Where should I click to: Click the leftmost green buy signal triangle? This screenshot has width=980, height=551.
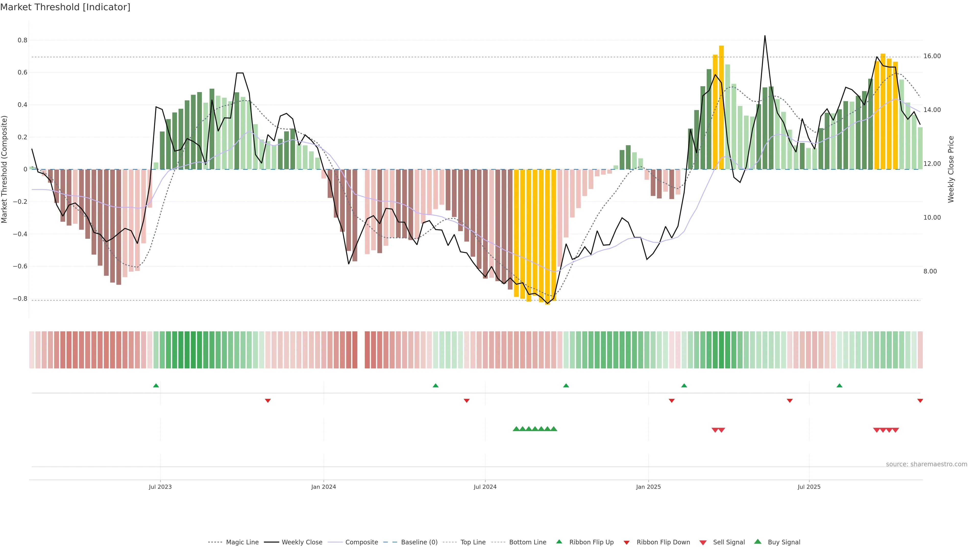(x=516, y=429)
